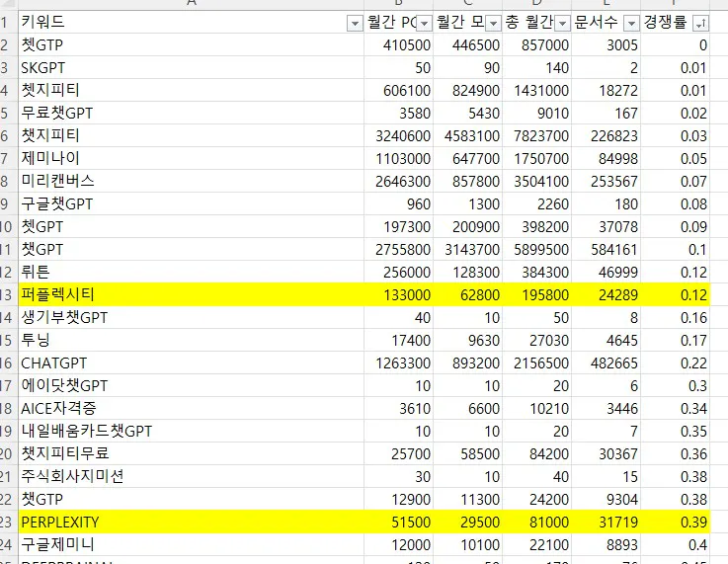Select cell containing 주식회사지미션
This screenshot has width=728, height=564.
coord(191,477)
